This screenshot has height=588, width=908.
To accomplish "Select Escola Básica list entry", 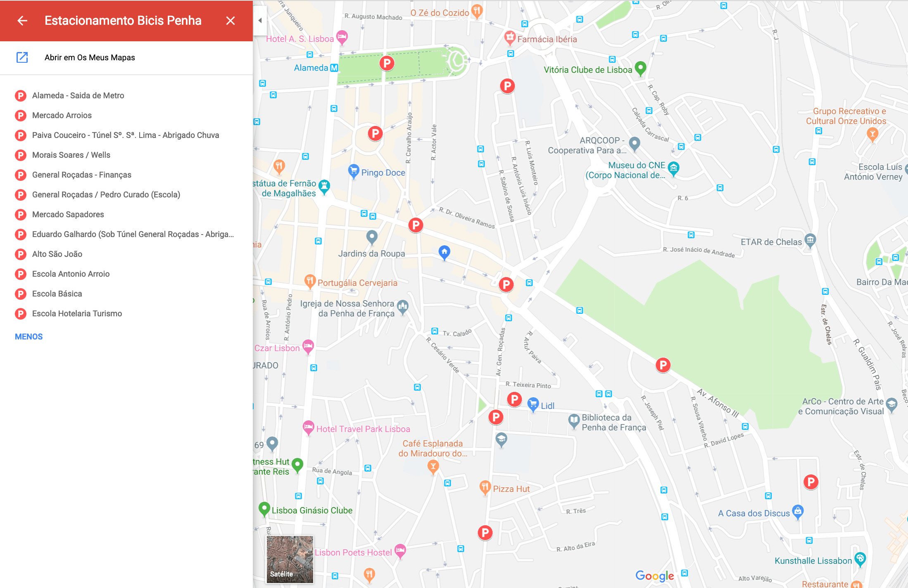I will (x=126, y=294).
